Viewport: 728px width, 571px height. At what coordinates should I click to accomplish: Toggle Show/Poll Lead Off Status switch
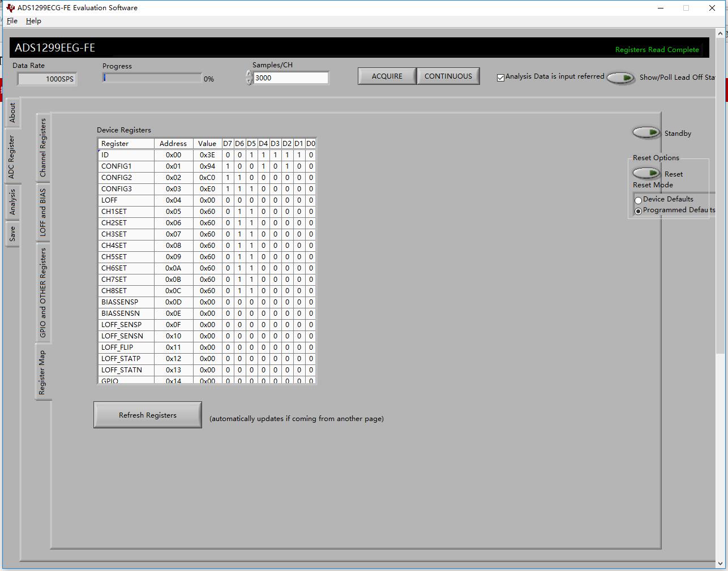coord(620,78)
